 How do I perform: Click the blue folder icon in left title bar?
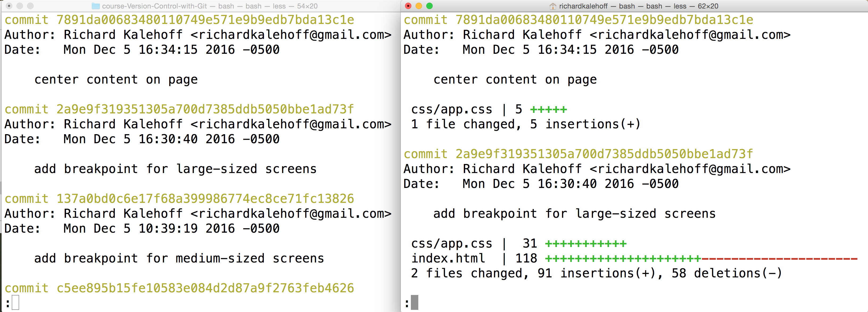[x=97, y=6]
